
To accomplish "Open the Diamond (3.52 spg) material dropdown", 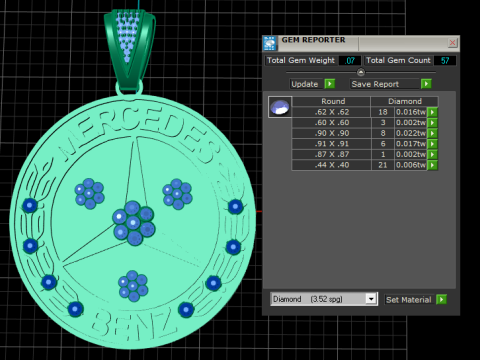I will pos(371,299).
